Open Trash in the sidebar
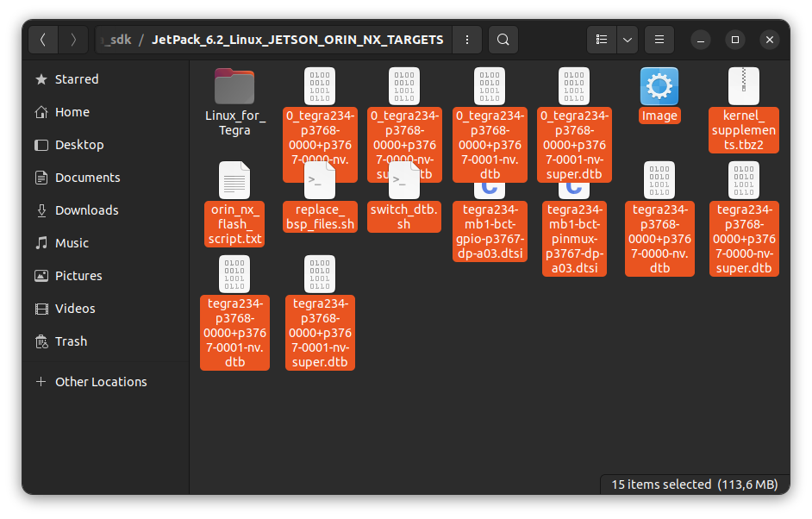The width and height of the screenshot is (812, 519). click(x=106, y=341)
